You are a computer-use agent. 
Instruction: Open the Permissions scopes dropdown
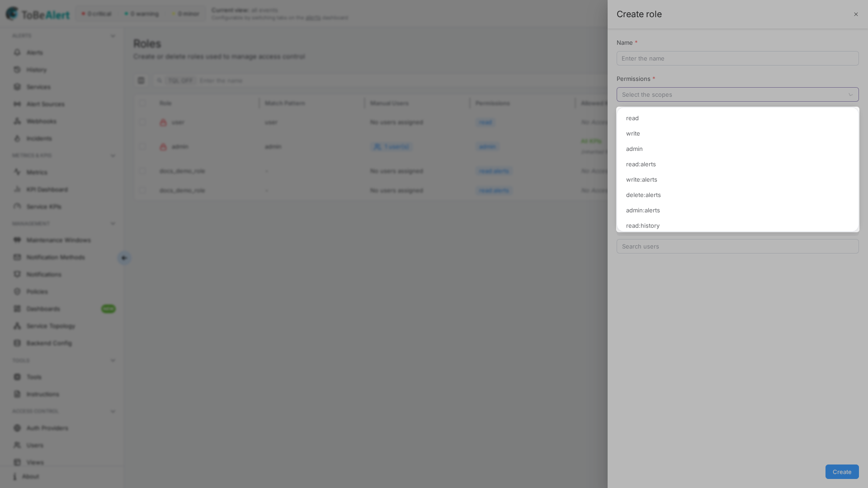[x=737, y=94]
